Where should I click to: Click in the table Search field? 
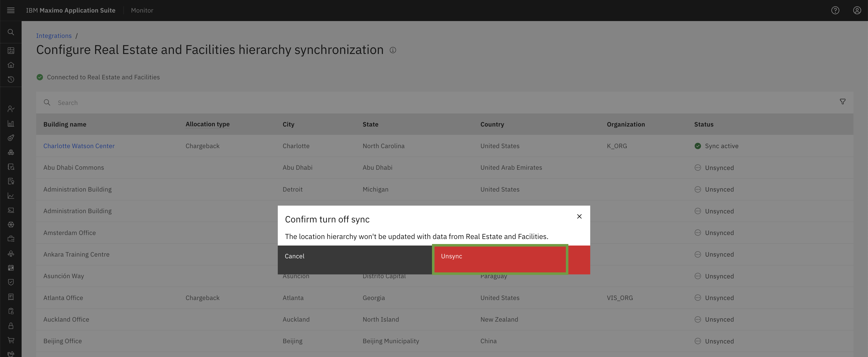pos(445,103)
